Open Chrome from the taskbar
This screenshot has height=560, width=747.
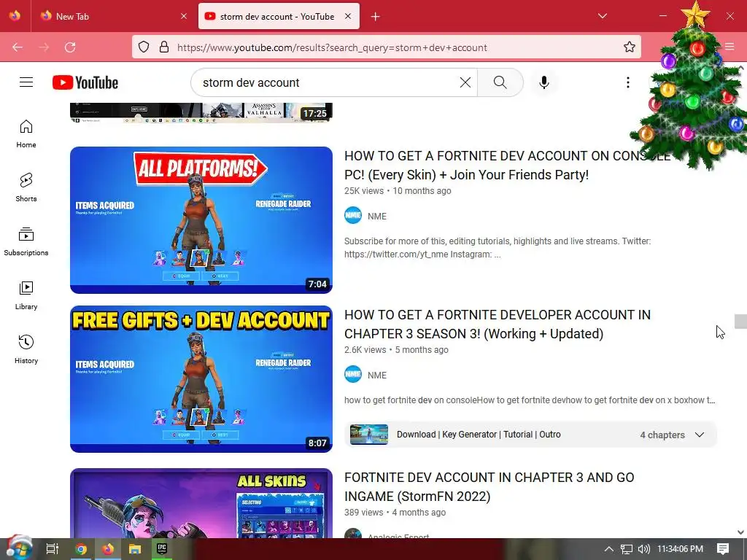tap(81, 549)
